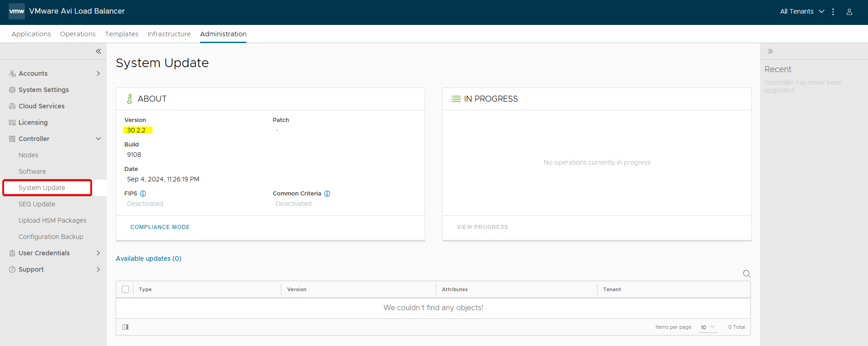Image resolution: width=868 pixels, height=346 pixels.
Task: Click the COMPLIANCE MODE button
Action: [160, 227]
